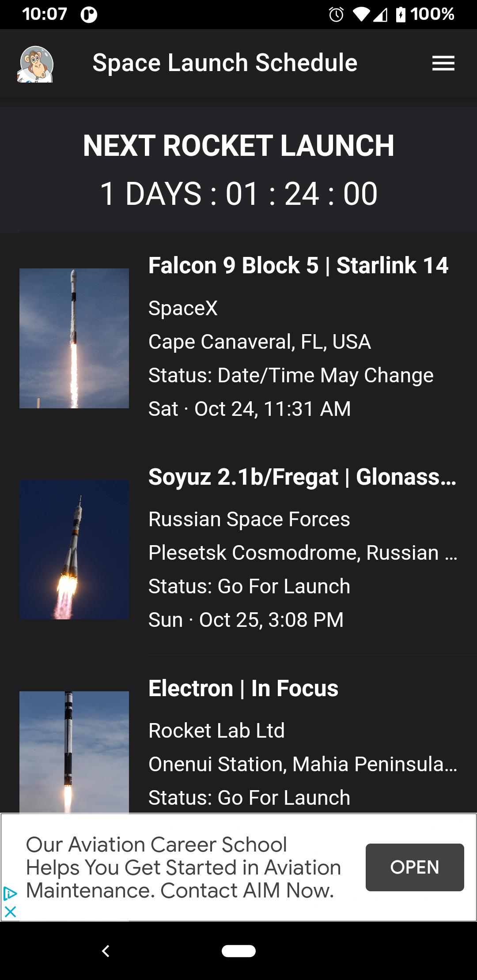Tap the astronaut monkey app logo
This screenshot has height=980, width=477.
point(35,64)
